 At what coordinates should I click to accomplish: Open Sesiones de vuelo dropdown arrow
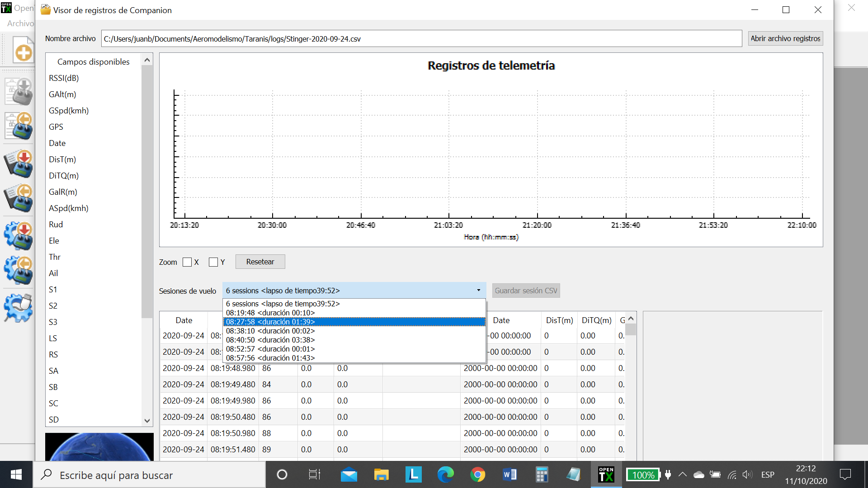[x=478, y=291]
